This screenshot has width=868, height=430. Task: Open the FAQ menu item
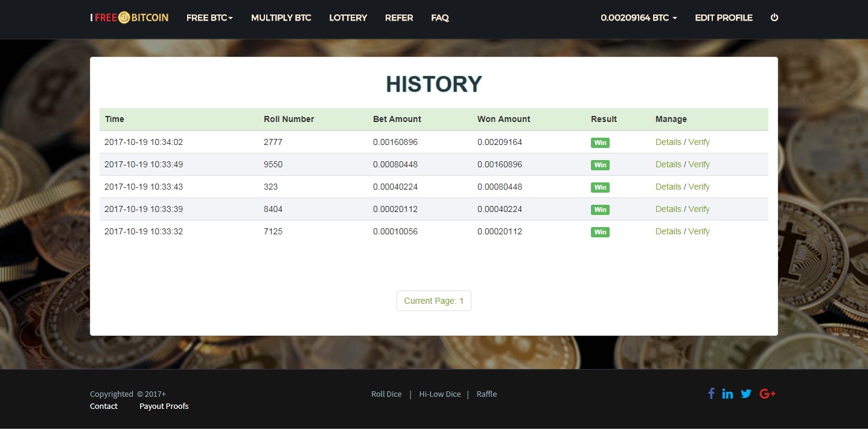pos(440,18)
